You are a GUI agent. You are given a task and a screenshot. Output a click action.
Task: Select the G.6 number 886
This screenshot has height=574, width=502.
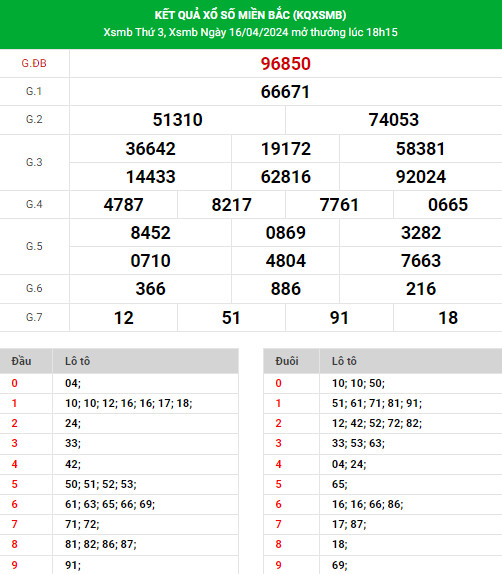coord(286,289)
